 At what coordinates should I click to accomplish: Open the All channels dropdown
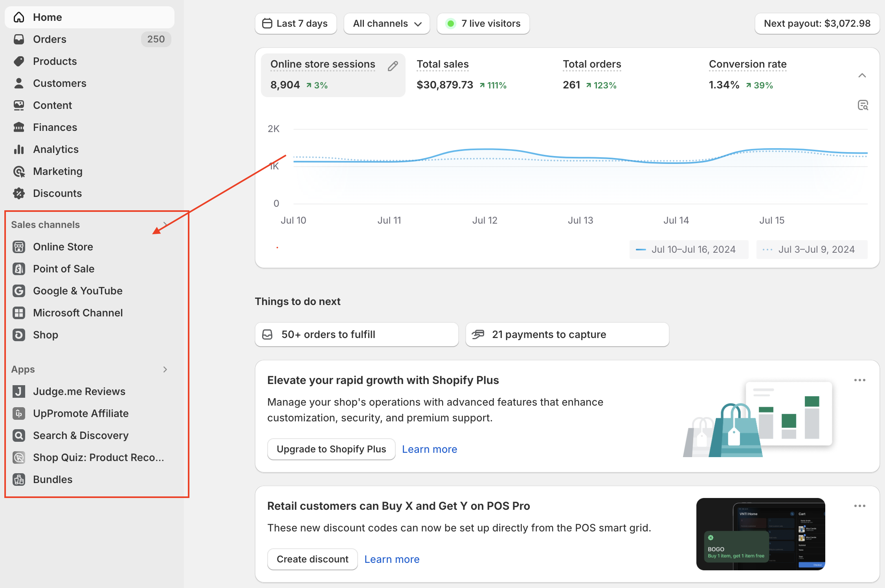[386, 24]
